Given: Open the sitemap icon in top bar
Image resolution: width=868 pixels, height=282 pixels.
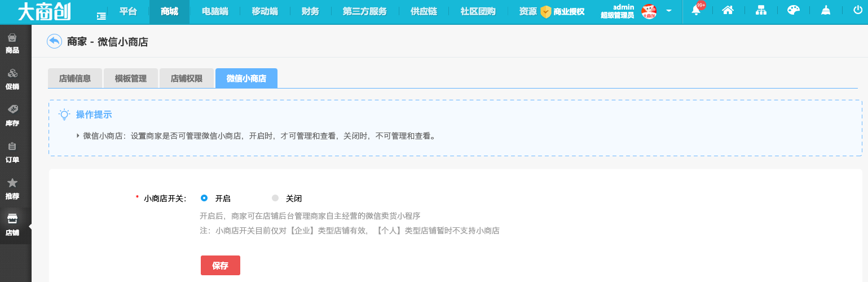Looking at the screenshot, I should pos(761,10).
